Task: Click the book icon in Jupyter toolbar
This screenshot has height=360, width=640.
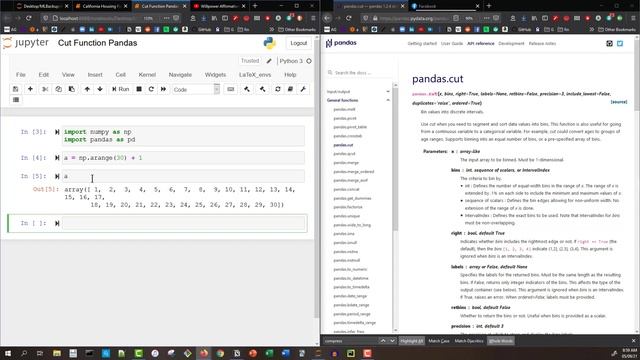Action: click(290, 89)
